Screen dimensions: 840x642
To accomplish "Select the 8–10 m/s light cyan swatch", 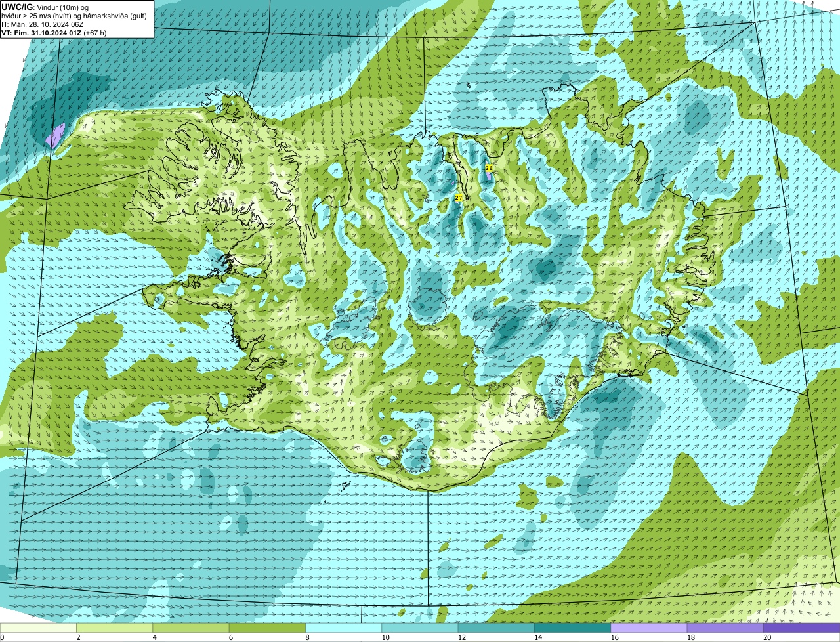I will click(x=344, y=628).
